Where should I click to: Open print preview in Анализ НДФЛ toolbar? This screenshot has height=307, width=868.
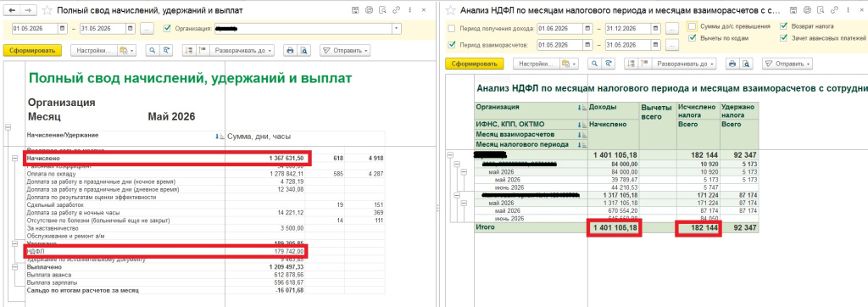pyautogui.click(x=745, y=64)
